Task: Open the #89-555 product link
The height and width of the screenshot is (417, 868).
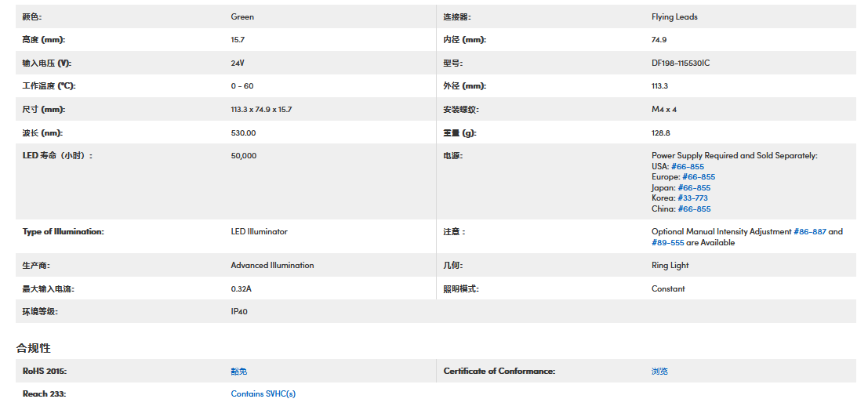Action: point(668,243)
